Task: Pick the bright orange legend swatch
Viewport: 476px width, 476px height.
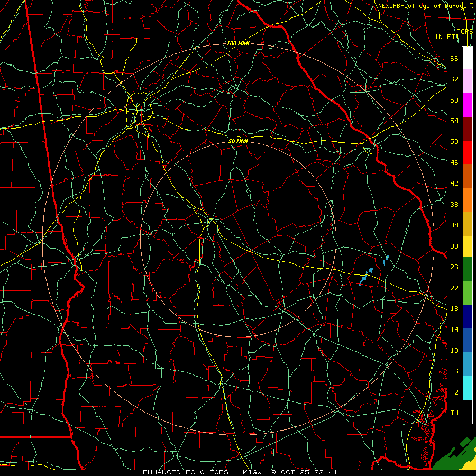Action: (x=467, y=200)
